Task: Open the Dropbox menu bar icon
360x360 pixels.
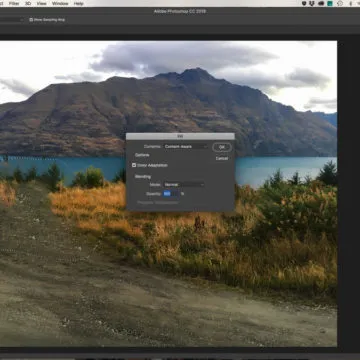Action: coord(312,3)
